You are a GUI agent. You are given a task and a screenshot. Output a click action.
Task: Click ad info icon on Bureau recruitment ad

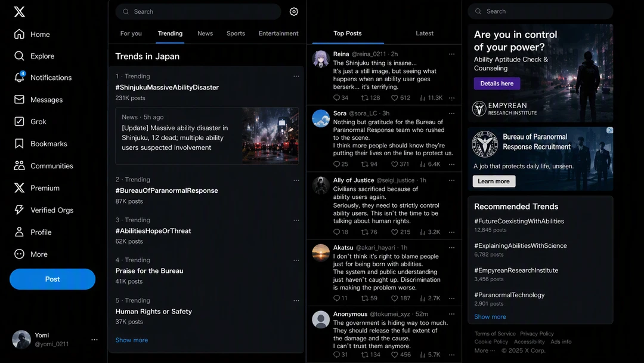(609, 130)
